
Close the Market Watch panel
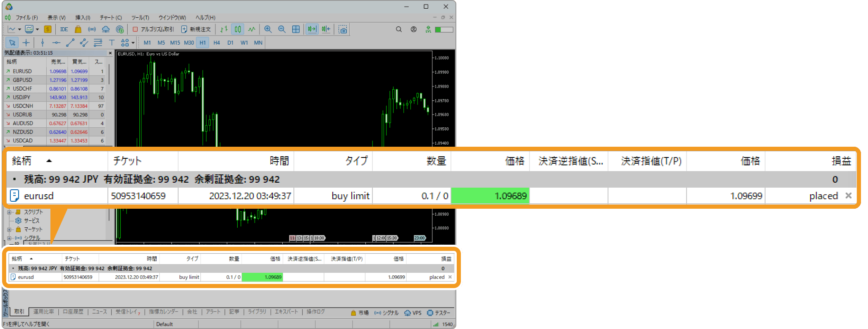tap(110, 53)
